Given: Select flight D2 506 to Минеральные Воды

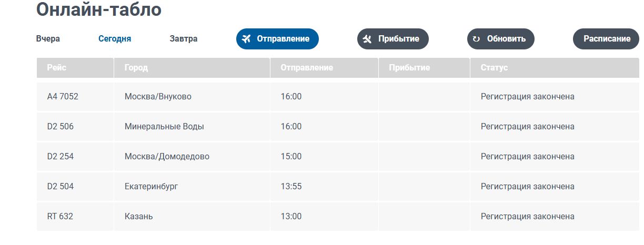Looking at the screenshot, I should pos(338,127).
